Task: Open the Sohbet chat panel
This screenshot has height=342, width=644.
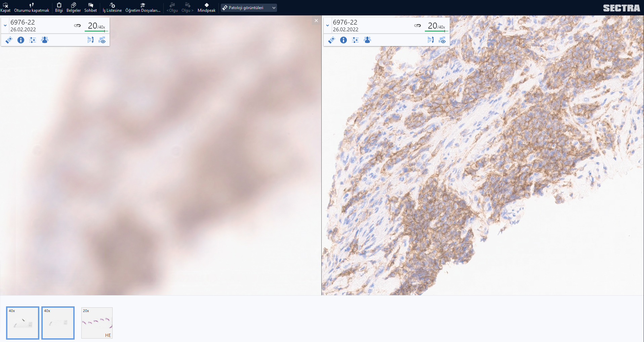Action: (x=90, y=7)
